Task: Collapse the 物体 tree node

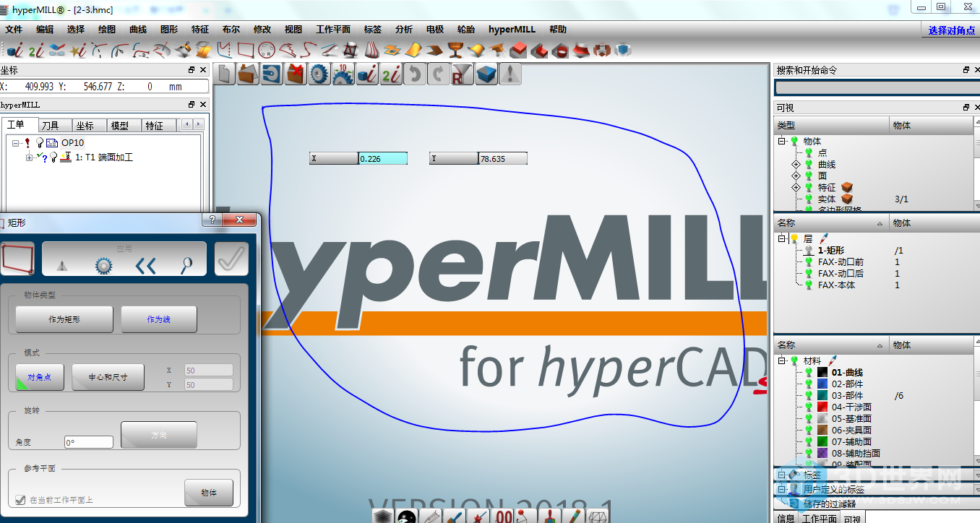Action: pyautogui.click(x=782, y=142)
